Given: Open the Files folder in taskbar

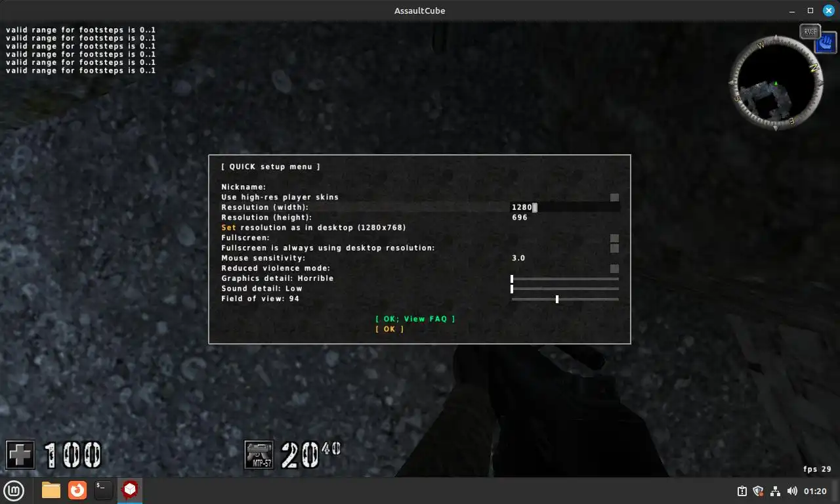Looking at the screenshot, I should pos(51,490).
